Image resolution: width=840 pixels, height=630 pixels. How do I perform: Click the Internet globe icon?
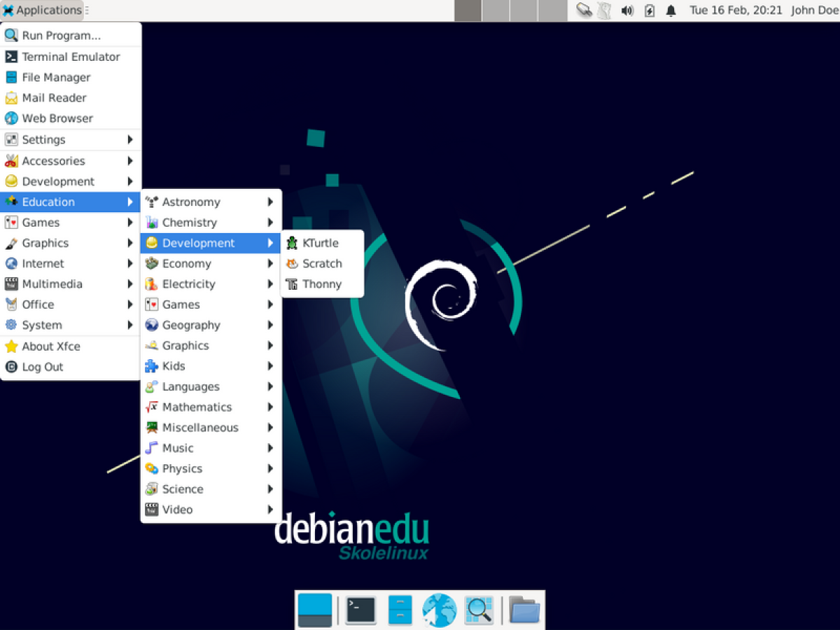point(11,264)
